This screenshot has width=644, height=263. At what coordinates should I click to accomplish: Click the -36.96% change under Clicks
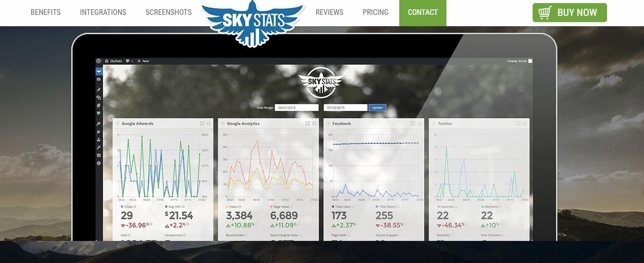tap(135, 225)
